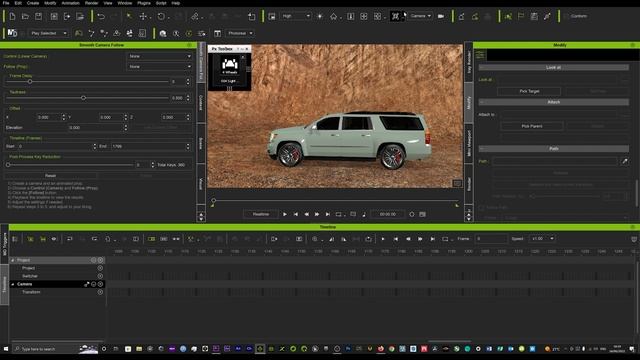The width and height of the screenshot is (640, 360).
Task: Click Play in the timeline toolbar
Action: 383,239
